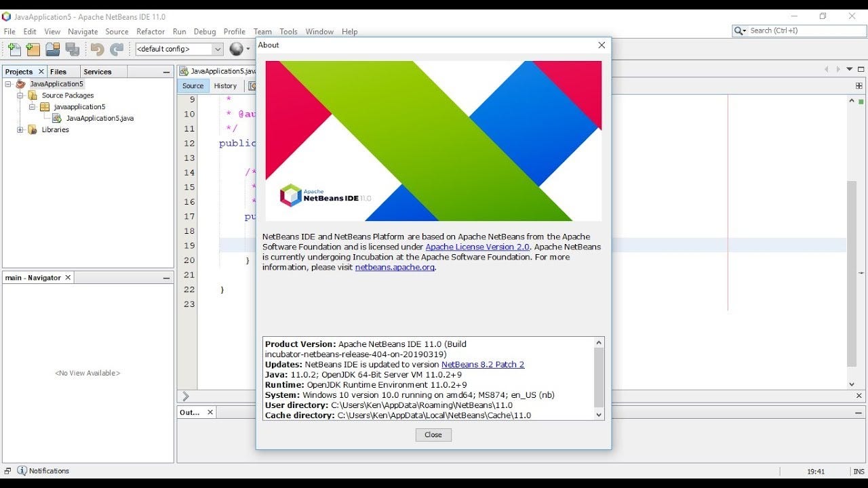
Task: Click the search magnifier icon in Search box
Action: tap(738, 30)
